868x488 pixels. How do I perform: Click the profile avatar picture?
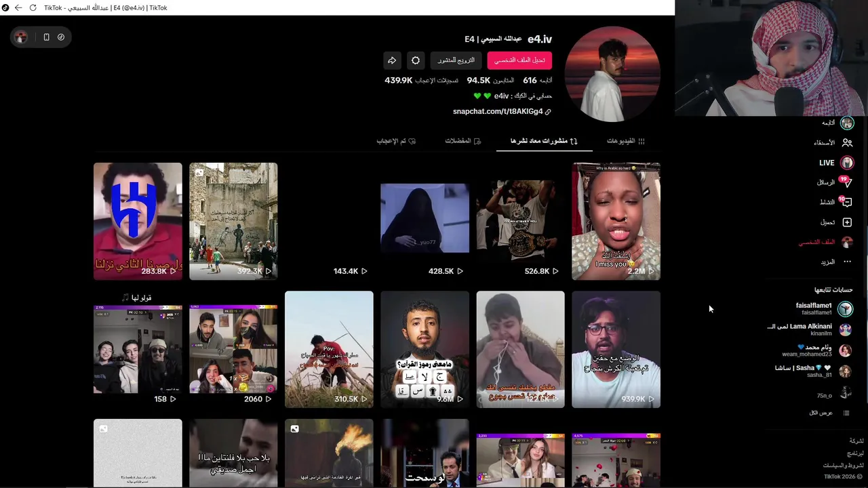[x=612, y=74]
